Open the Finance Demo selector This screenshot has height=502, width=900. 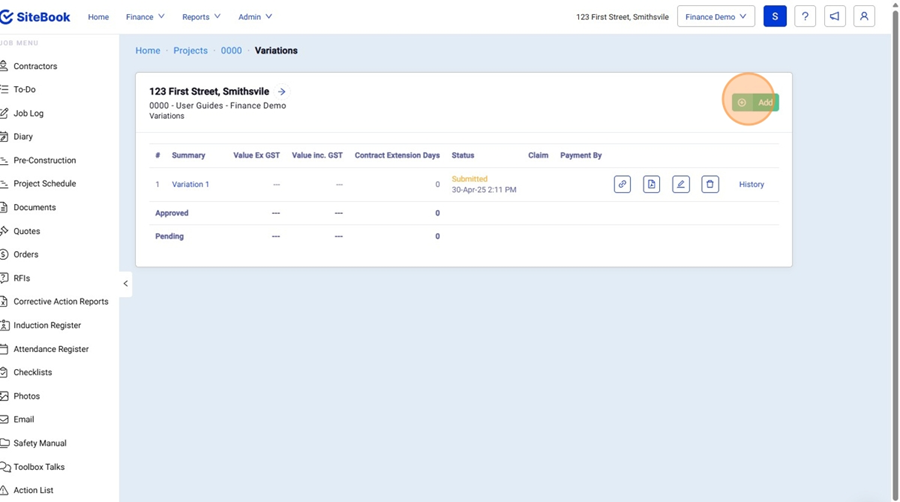pyautogui.click(x=716, y=16)
